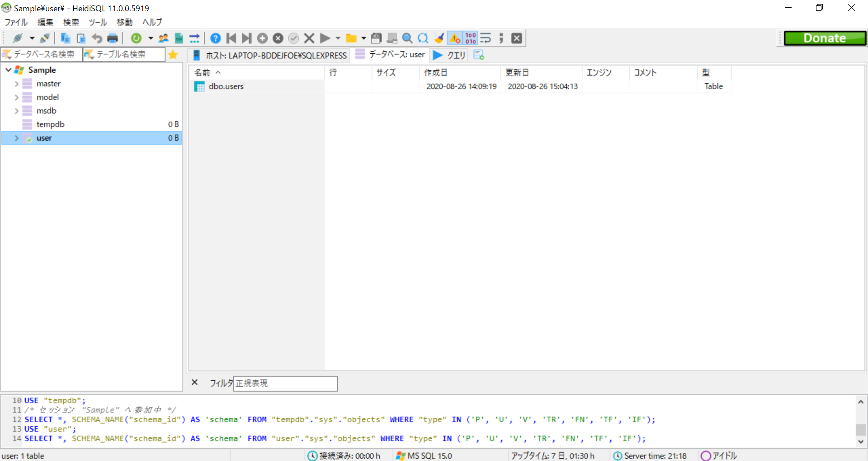Click the dark square close-tab icon
This screenshot has height=461, width=868.
coord(517,38)
